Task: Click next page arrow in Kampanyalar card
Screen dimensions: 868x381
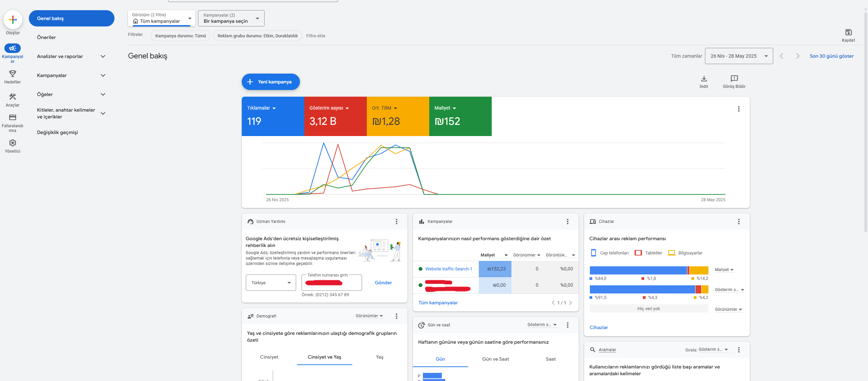Action: click(571, 303)
